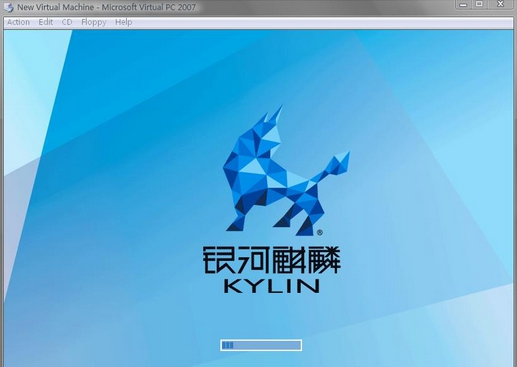Click the KYLIN text on boot screen
The height and width of the screenshot is (367, 517).
point(272,286)
